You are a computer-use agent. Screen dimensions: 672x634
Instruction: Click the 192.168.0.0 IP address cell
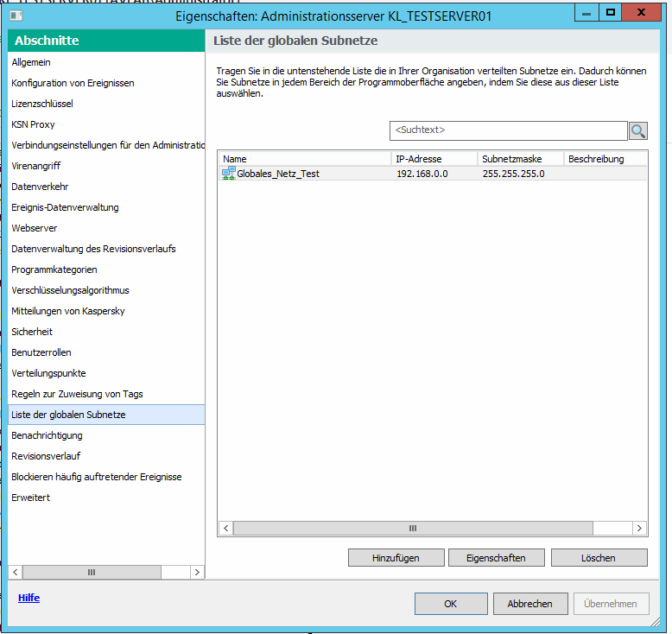[x=422, y=174]
